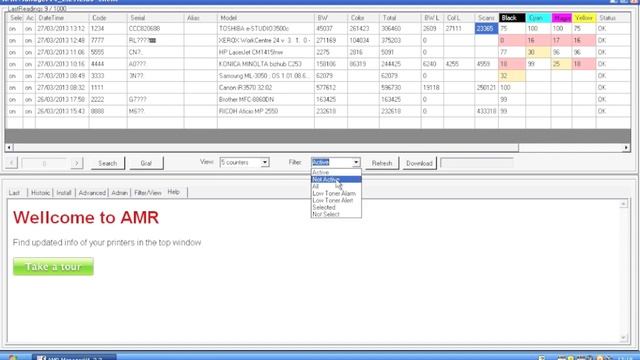The image size is (640, 360).
Task: Choose 'All' in the filter list
Action: (336, 187)
